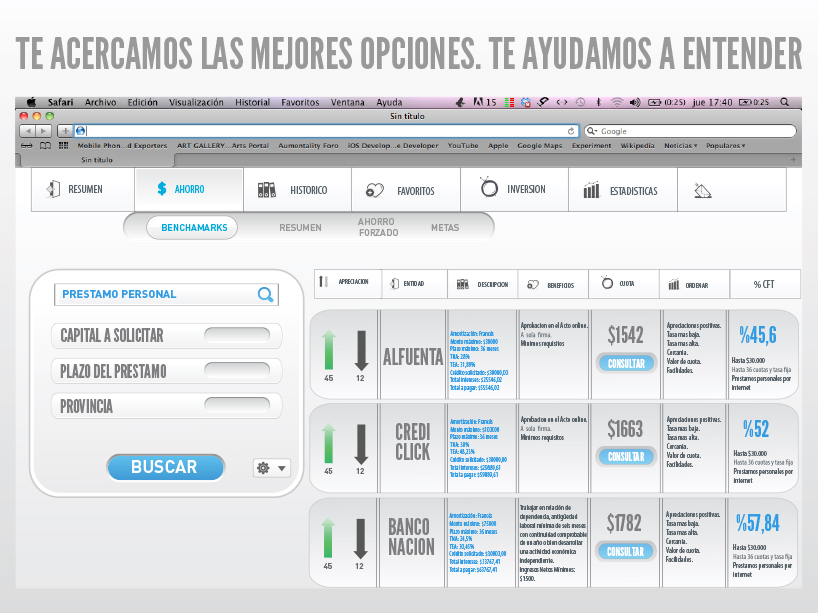Viewport: 818px width, 613px height.
Task: Click the Ordenar column header
Action: click(x=694, y=284)
